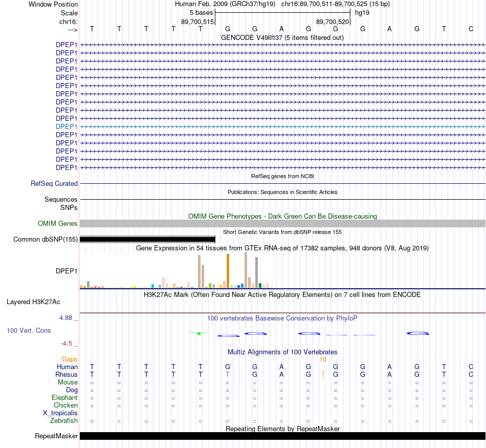Click the Rhesus species label
This screenshot has height=448, width=486.
pyautogui.click(x=67, y=375)
